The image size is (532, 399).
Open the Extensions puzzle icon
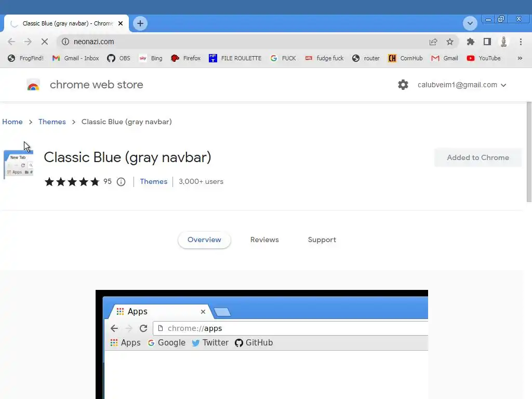click(470, 42)
